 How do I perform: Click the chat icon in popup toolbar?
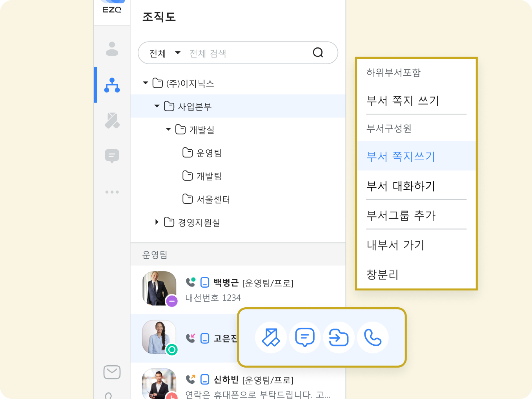pos(305,337)
